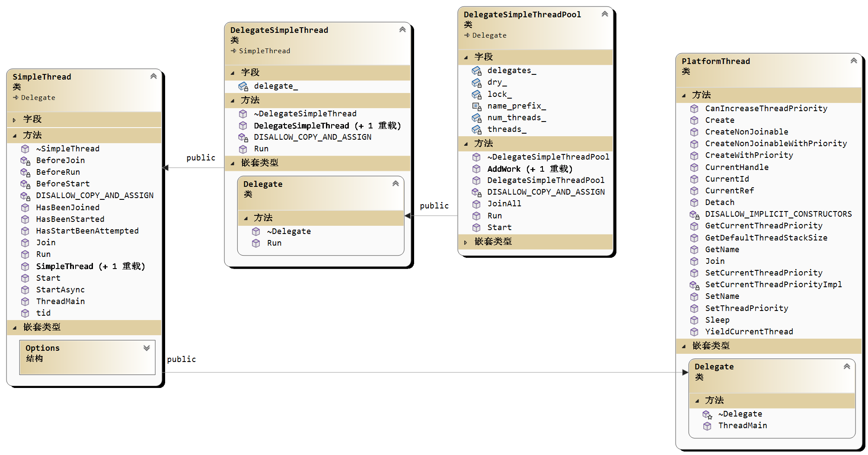The height and width of the screenshot is (455, 868).
Task: Select the Start method in DelegateSimpleThreadPool
Action: (x=499, y=227)
